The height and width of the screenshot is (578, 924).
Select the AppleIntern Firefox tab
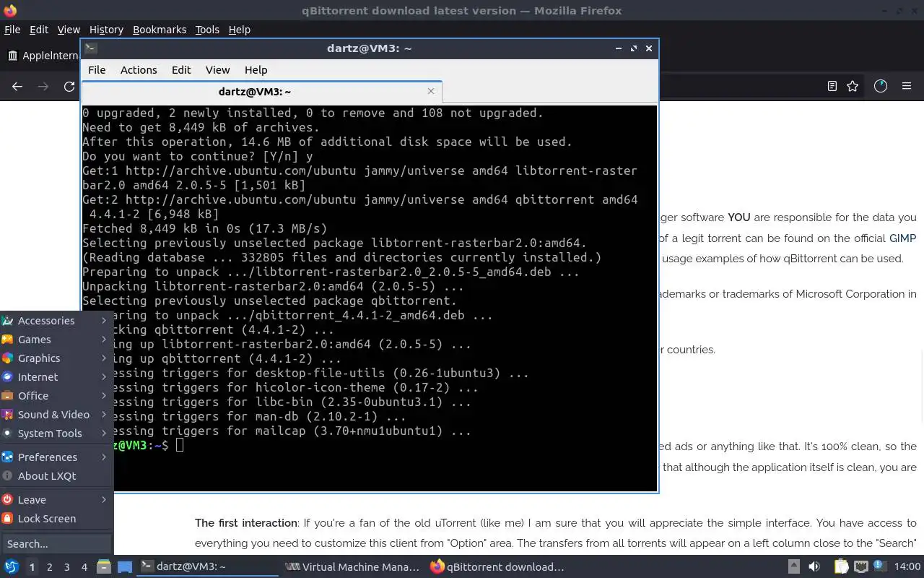(x=43, y=56)
